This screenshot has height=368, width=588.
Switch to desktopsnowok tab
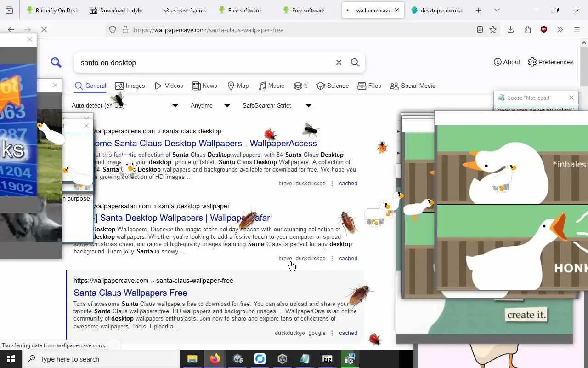tap(437, 10)
